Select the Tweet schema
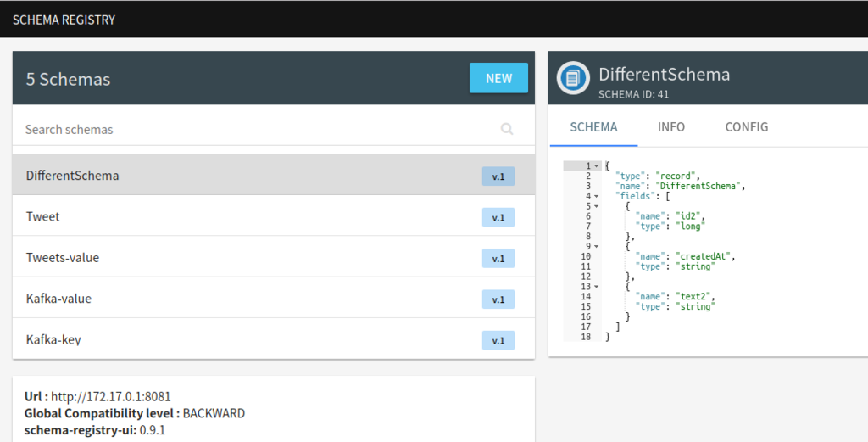Viewport: 868px width, 442px height. coord(274,216)
